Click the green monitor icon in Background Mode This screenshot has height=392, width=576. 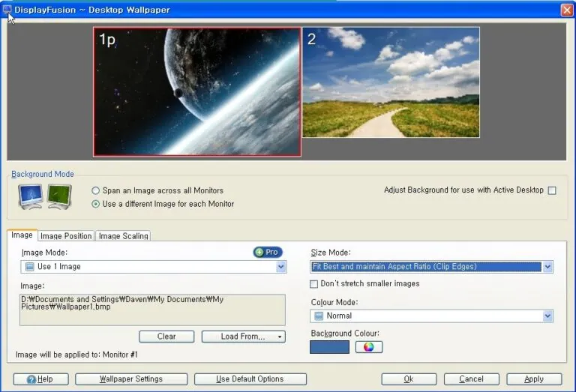click(59, 197)
